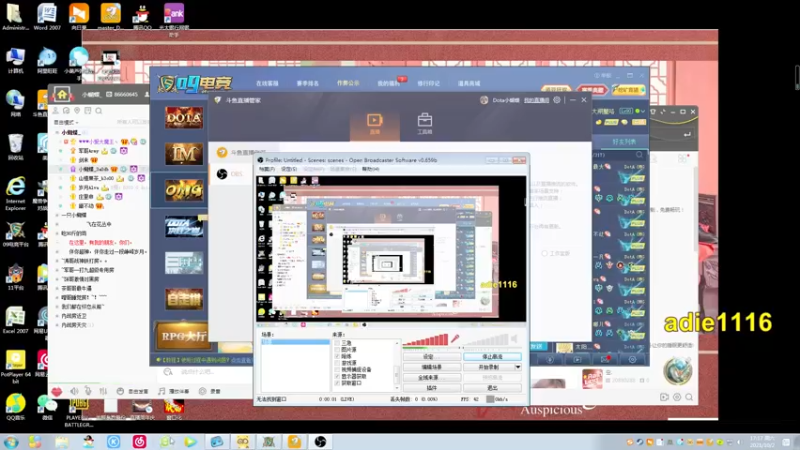Toggle the 获取窗口 source checkbox in OBS

click(x=337, y=383)
